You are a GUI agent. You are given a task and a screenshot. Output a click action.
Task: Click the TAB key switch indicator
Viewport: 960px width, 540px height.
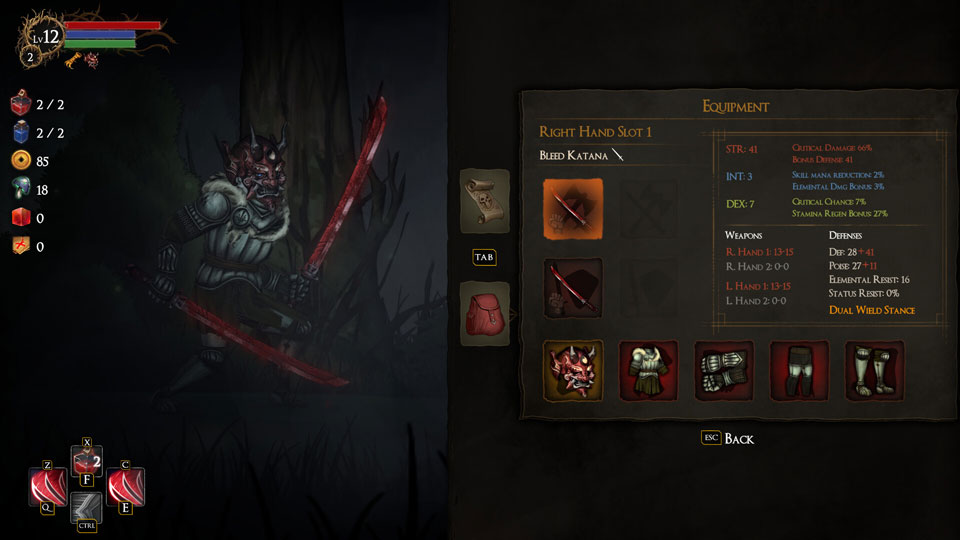pos(484,257)
